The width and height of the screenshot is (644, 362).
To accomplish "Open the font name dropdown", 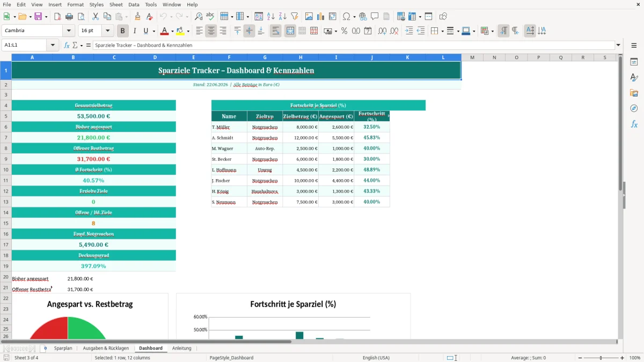I will 68,31.
